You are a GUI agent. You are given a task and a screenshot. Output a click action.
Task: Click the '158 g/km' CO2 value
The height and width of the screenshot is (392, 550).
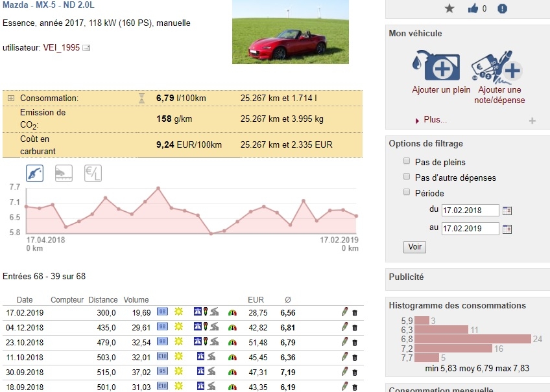coord(174,119)
